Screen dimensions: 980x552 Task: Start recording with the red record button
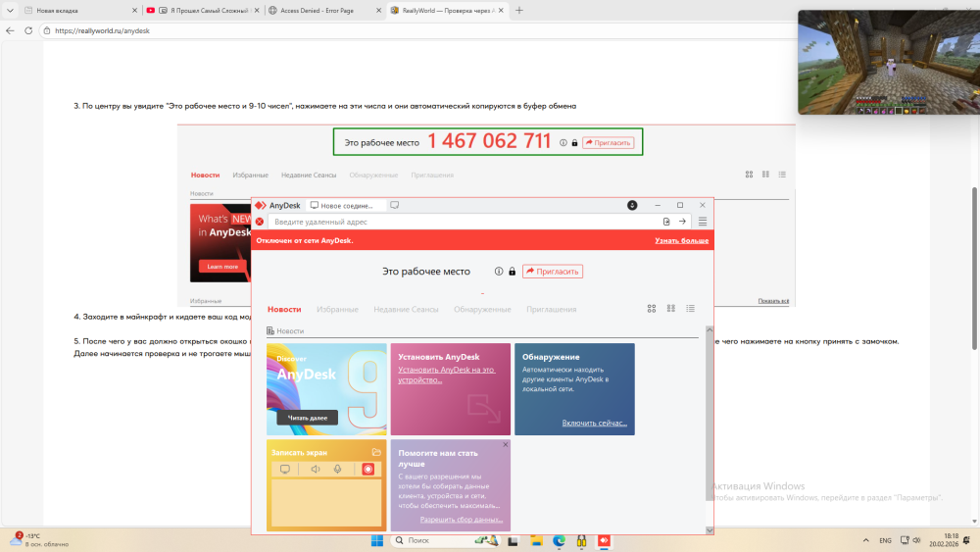coord(368,469)
